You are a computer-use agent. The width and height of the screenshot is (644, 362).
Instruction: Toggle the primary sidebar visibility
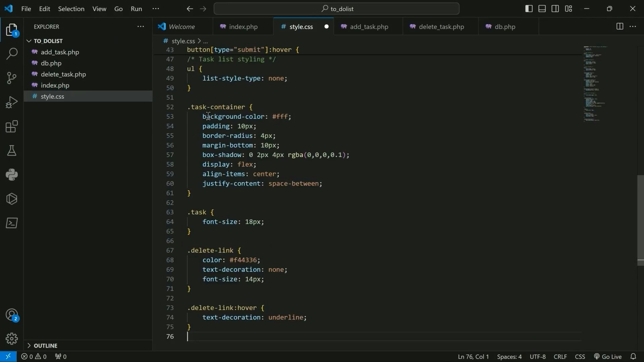(x=528, y=9)
